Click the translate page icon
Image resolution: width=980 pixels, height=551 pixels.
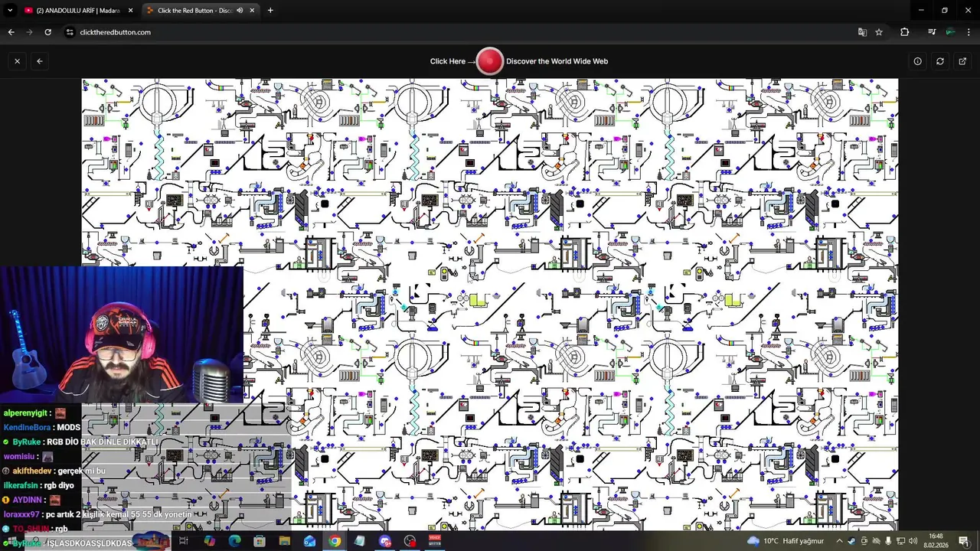(x=862, y=32)
